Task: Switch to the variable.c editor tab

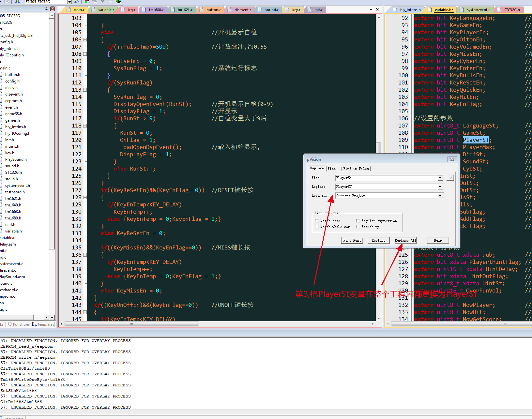Action: tap(103, 10)
